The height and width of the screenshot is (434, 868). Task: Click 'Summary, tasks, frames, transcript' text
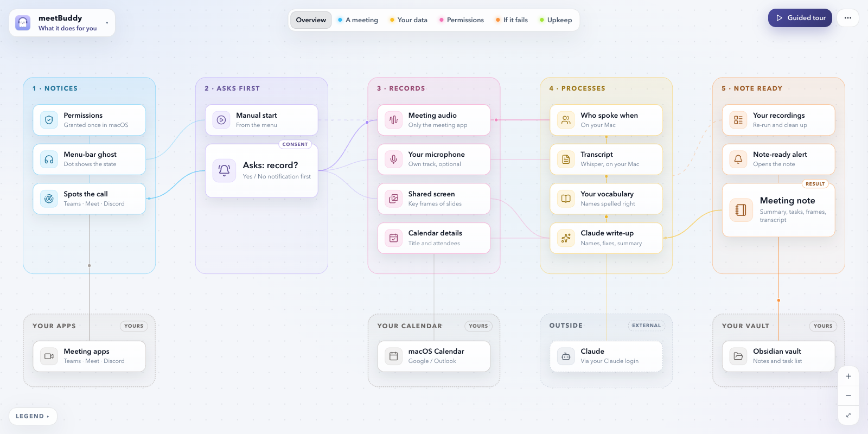point(793,216)
